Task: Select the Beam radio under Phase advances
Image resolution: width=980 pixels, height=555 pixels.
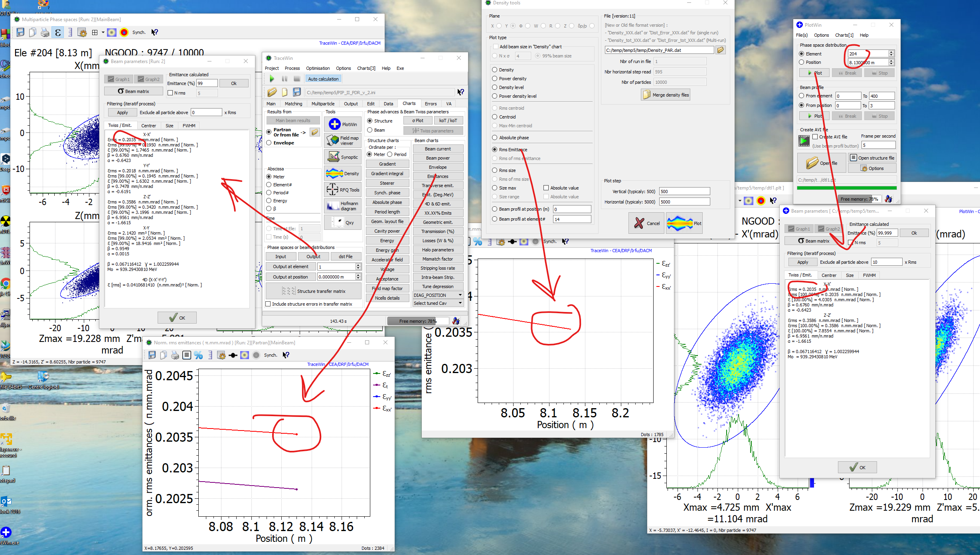Action: (x=370, y=130)
